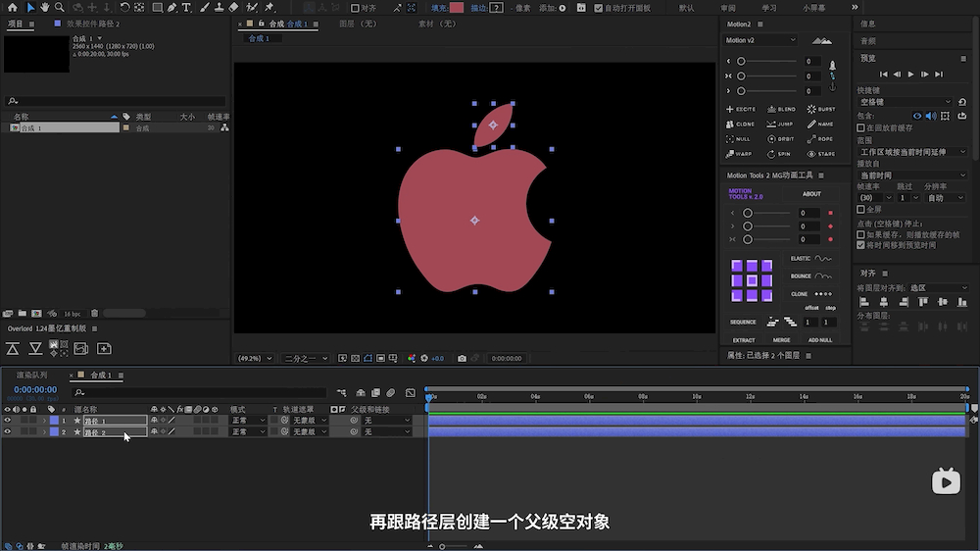980x551 pixels.
Task: Click the Overlord push-to-Illustrator icon
Action: tap(13, 348)
